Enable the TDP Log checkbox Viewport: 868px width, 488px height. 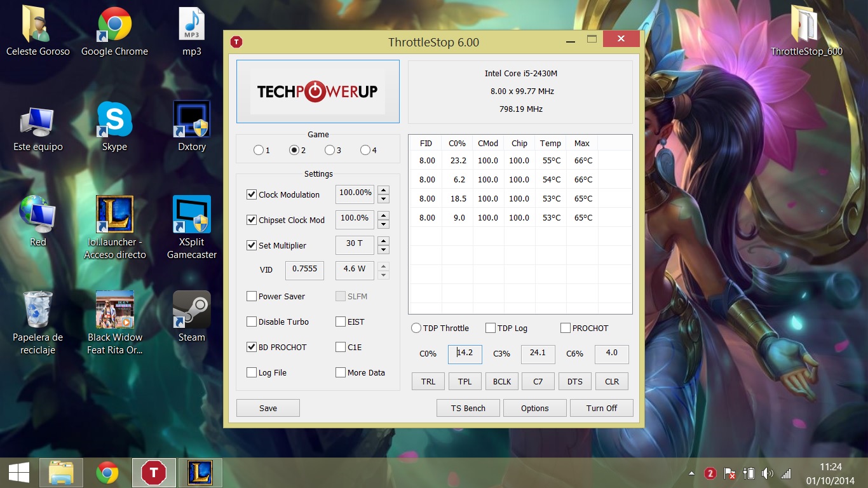pyautogui.click(x=491, y=328)
